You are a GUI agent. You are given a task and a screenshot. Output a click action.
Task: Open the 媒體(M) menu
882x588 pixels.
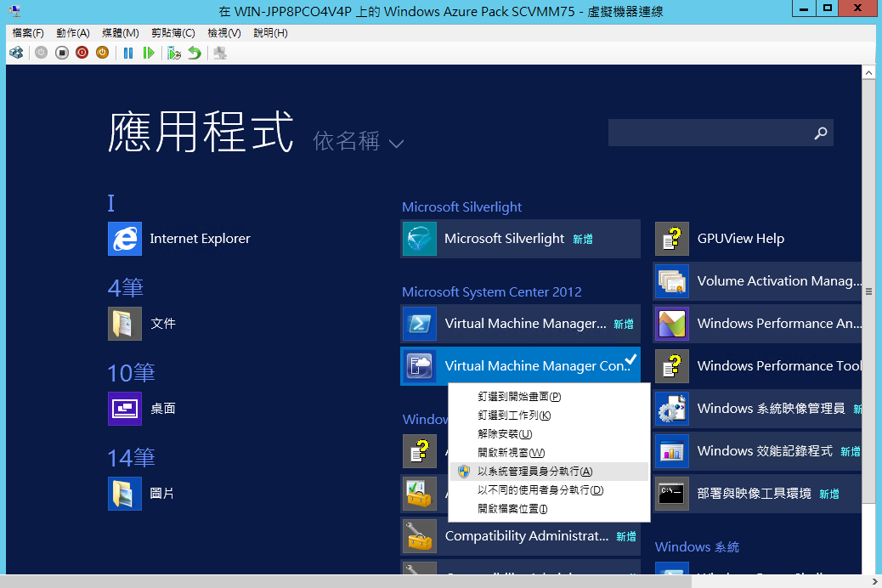(121, 32)
